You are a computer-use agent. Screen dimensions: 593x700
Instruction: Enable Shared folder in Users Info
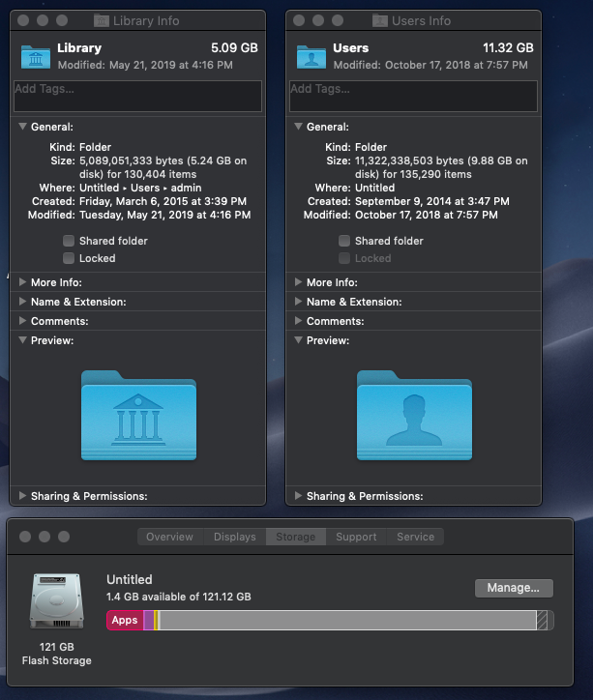click(x=343, y=241)
